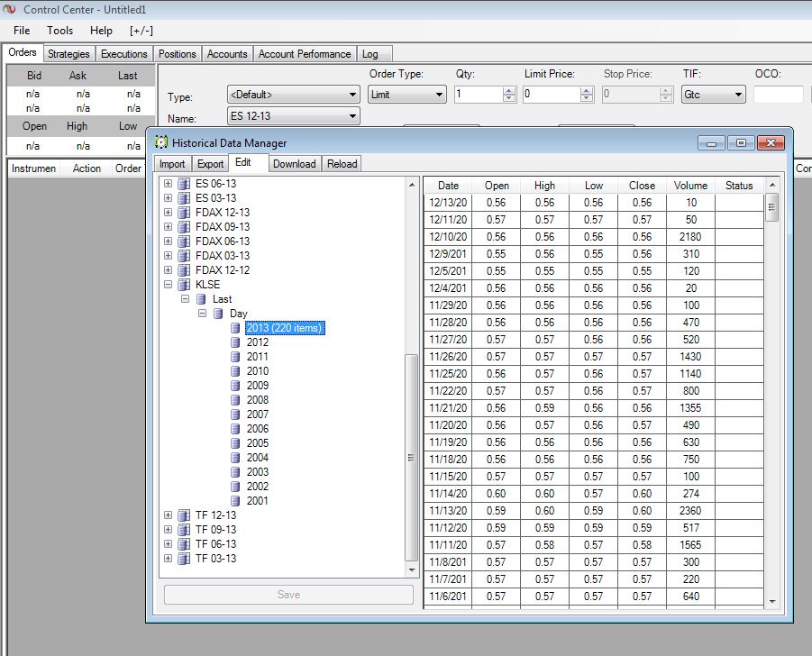Click the Control Center app icon in title bar
This screenshot has width=812, height=656.
(11, 9)
